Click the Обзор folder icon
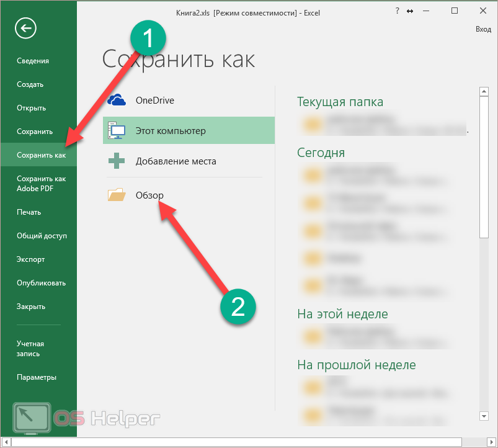Image resolution: width=498 pixels, height=448 pixels. (x=117, y=195)
